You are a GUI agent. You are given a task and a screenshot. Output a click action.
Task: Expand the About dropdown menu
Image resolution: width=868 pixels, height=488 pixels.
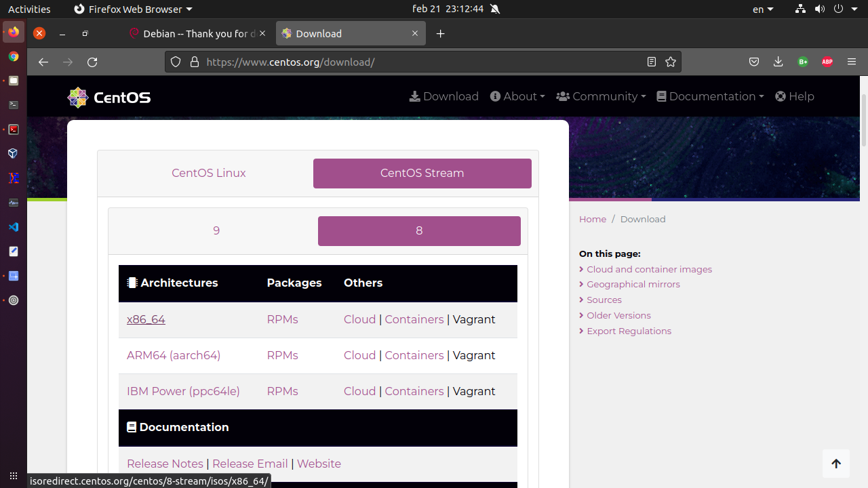(x=517, y=97)
